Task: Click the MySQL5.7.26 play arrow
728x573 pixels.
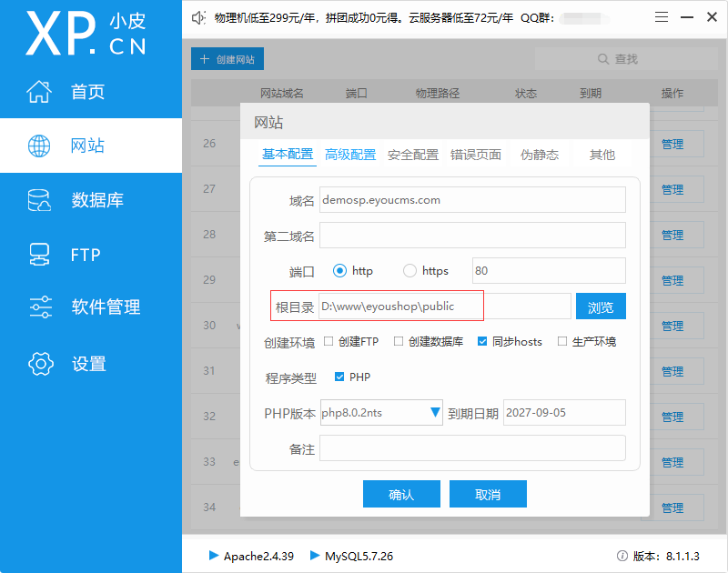Action: point(315,555)
